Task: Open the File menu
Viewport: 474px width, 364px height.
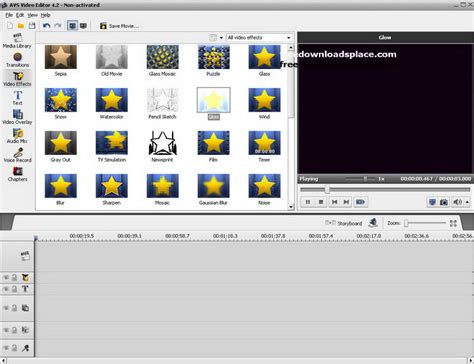Action: [9, 15]
